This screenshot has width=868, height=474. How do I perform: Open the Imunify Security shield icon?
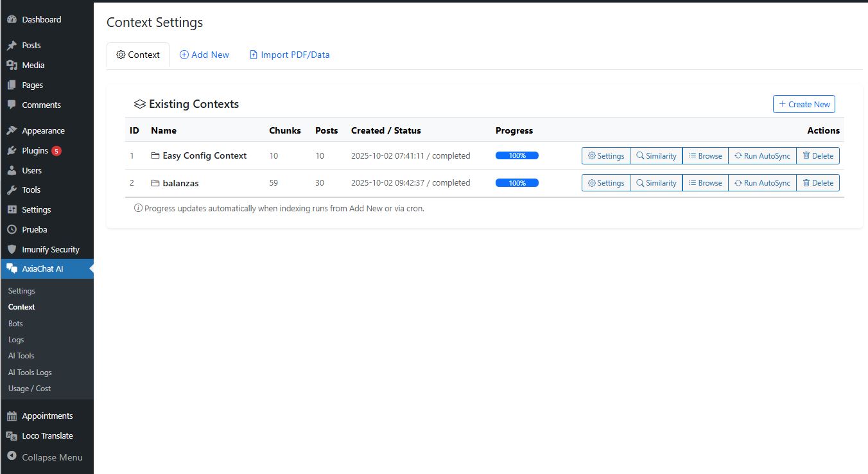(12, 249)
